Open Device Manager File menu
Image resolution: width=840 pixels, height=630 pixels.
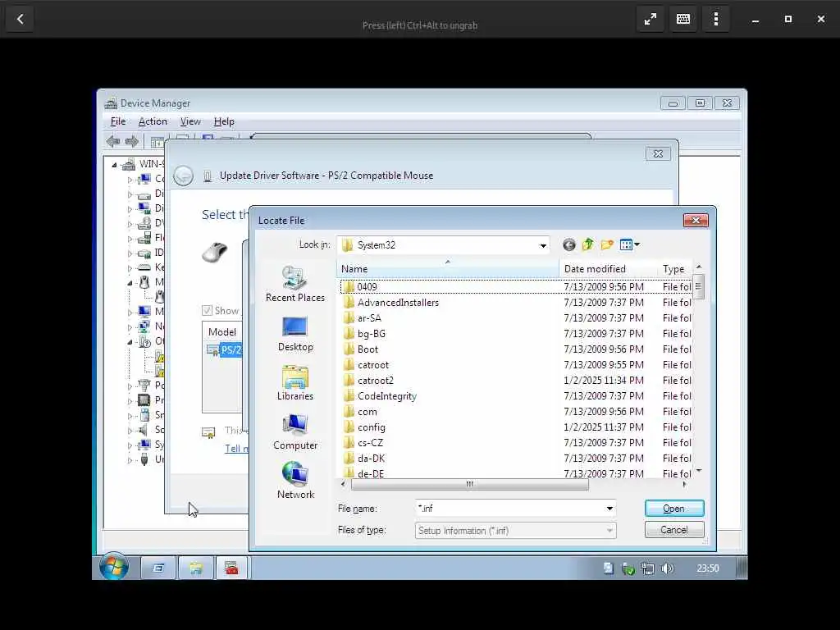pos(118,121)
